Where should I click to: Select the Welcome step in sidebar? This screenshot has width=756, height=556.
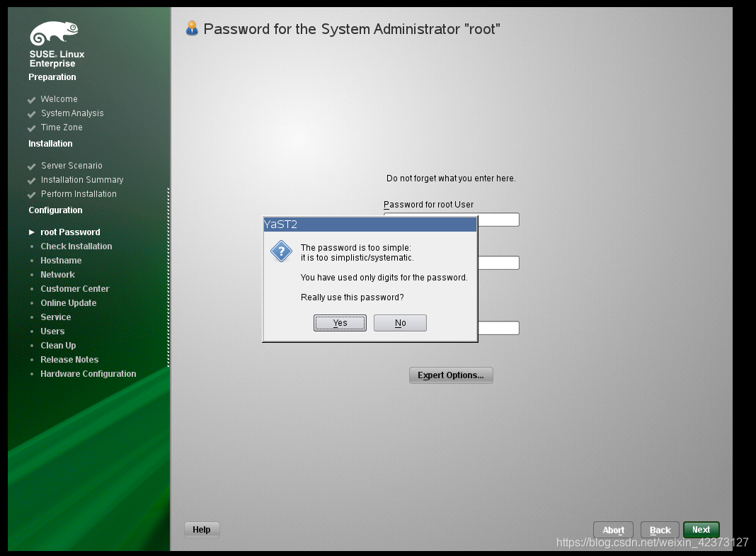pyautogui.click(x=59, y=99)
